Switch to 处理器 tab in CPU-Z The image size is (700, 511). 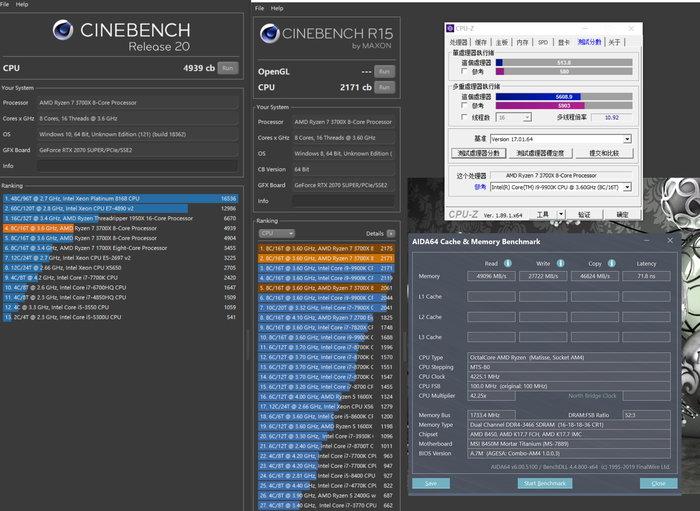coord(458,42)
